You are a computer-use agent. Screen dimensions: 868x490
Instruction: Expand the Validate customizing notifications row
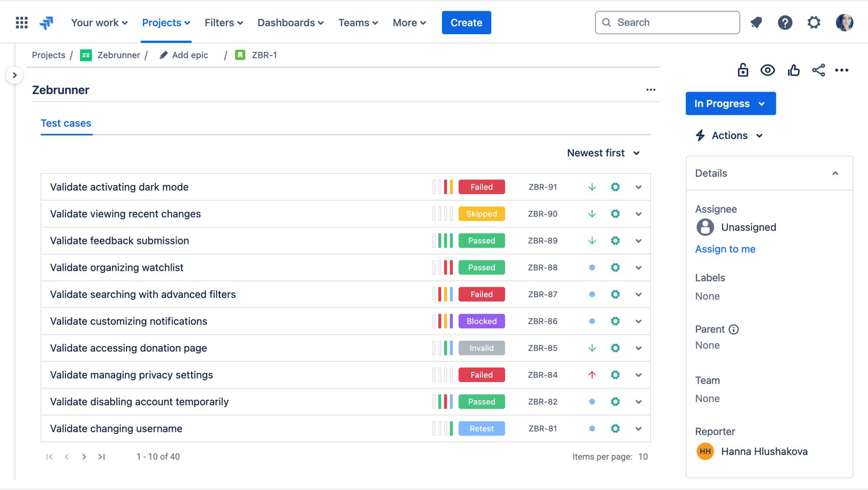click(x=638, y=321)
